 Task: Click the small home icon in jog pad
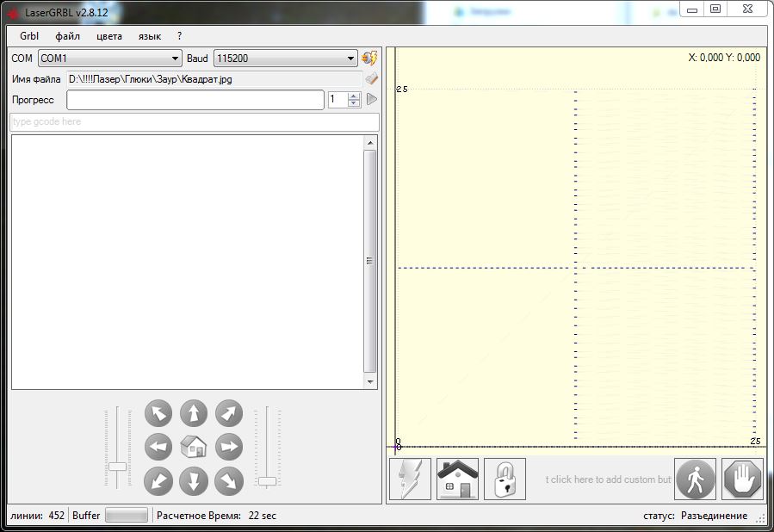(194, 447)
